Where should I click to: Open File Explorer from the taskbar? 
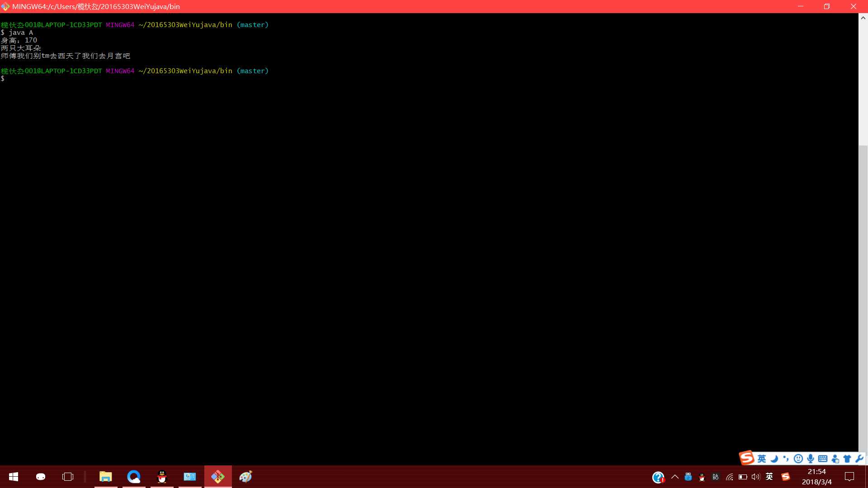(x=106, y=477)
